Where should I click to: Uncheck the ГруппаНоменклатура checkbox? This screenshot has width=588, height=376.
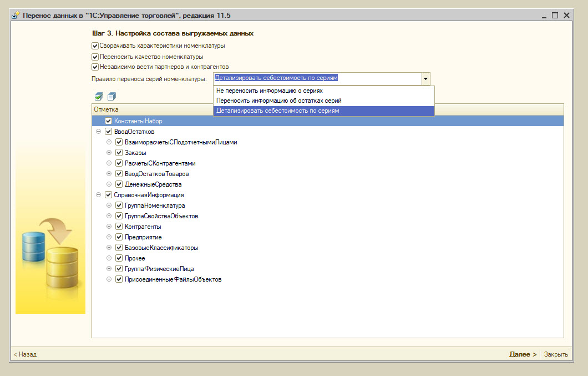click(119, 205)
